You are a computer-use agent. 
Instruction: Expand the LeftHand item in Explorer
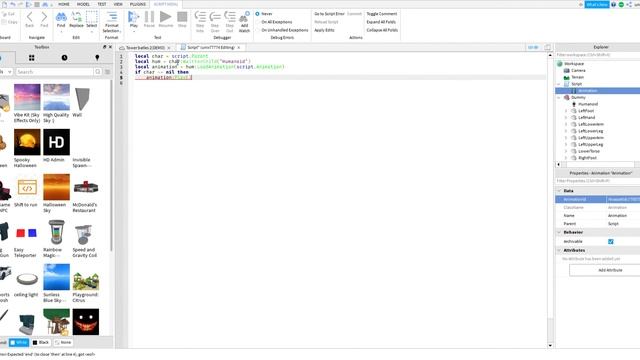click(x=566, y=118)
